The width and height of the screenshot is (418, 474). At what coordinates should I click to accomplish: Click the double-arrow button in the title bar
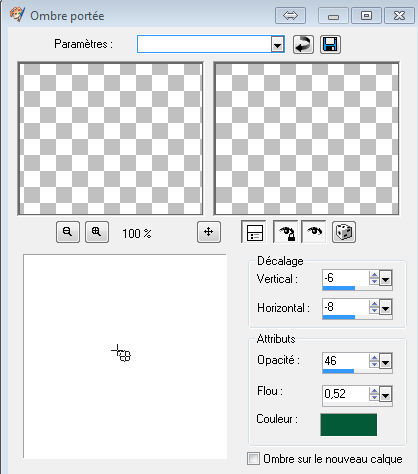pyautogui.click(x=290, y=16)
